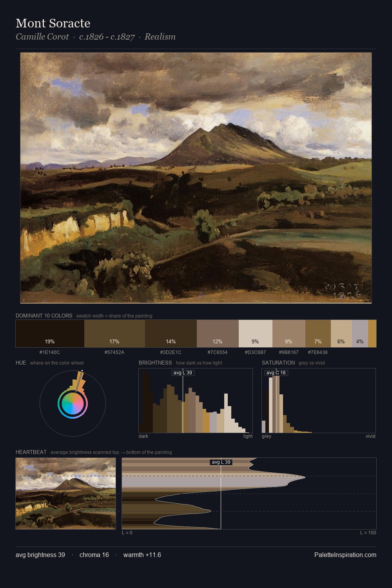Click the grey 4% swatch
The image size is (392, 588).
[360, 334]
